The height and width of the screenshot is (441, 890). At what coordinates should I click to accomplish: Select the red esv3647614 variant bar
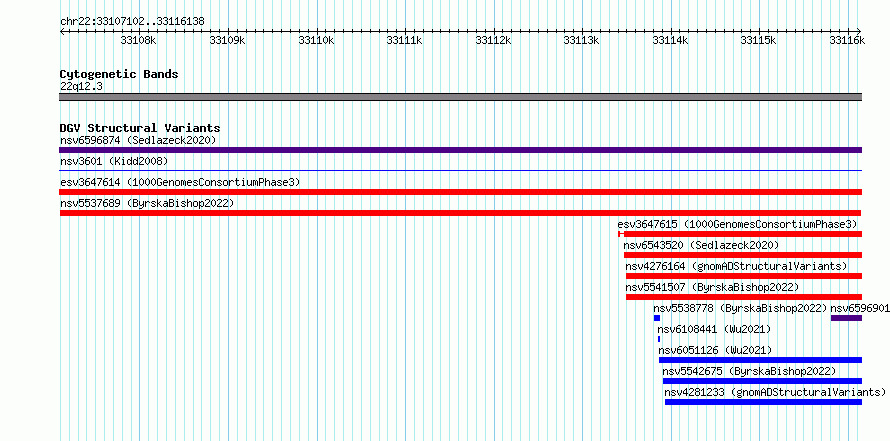(460, 192)
